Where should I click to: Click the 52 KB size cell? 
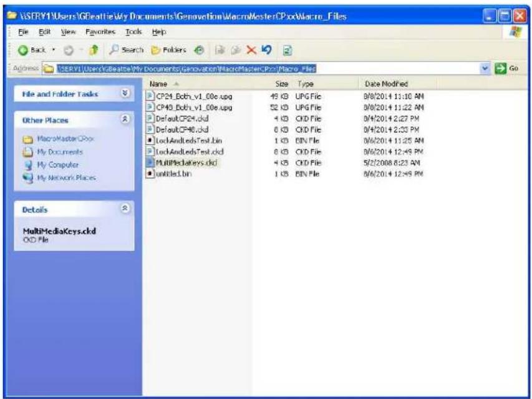[x=279, y=107]
